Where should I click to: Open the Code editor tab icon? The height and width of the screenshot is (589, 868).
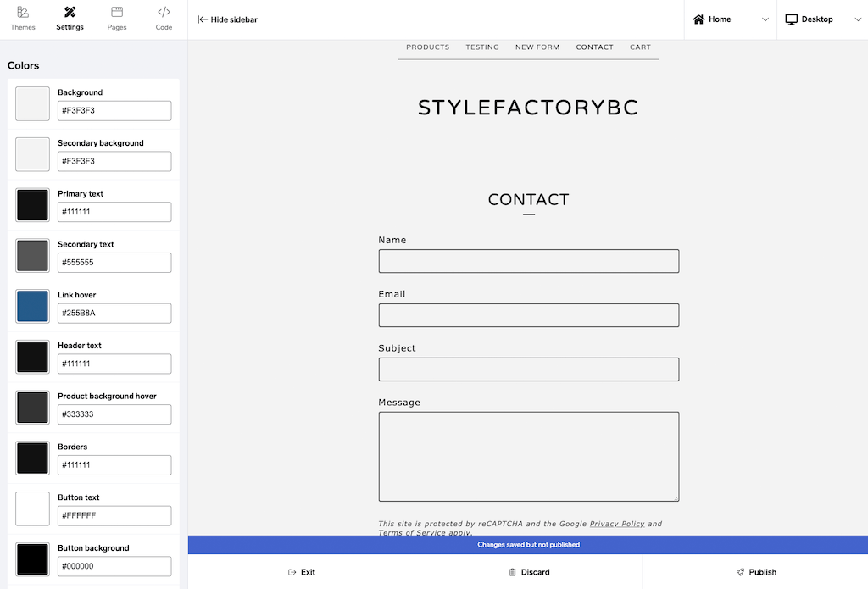(164, 12)
